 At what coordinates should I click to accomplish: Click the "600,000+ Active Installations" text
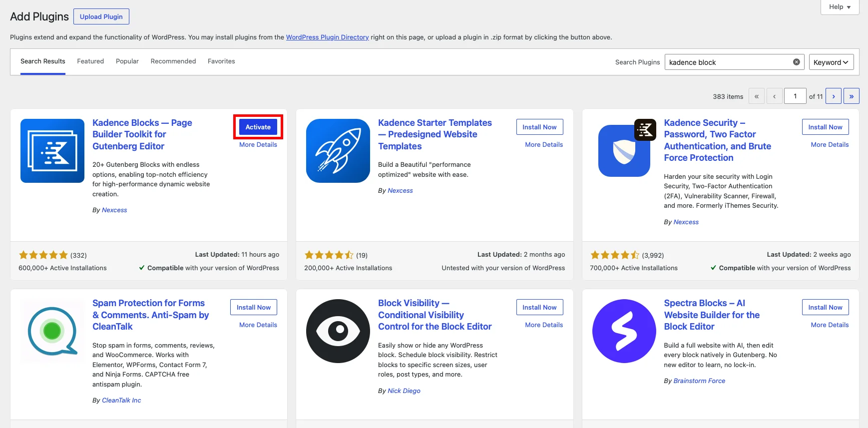[62, 268]
